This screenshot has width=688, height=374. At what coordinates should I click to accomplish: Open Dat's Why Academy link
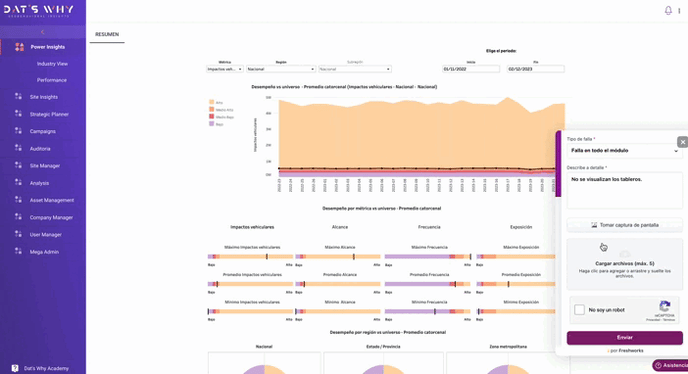click(46, 368)
